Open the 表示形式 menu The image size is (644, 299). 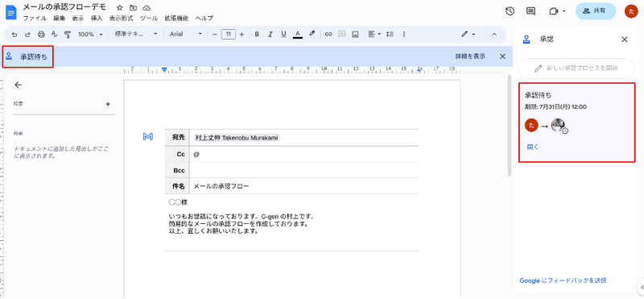coord(122,18)
